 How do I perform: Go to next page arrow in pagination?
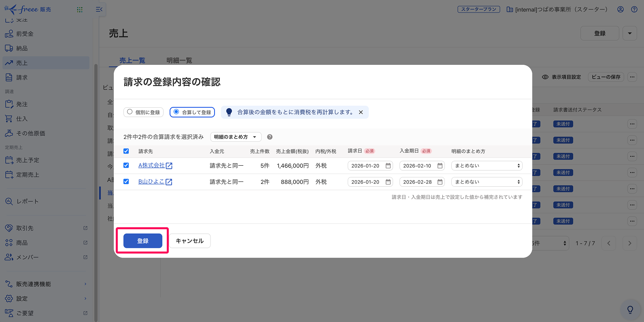pos(629,243)
